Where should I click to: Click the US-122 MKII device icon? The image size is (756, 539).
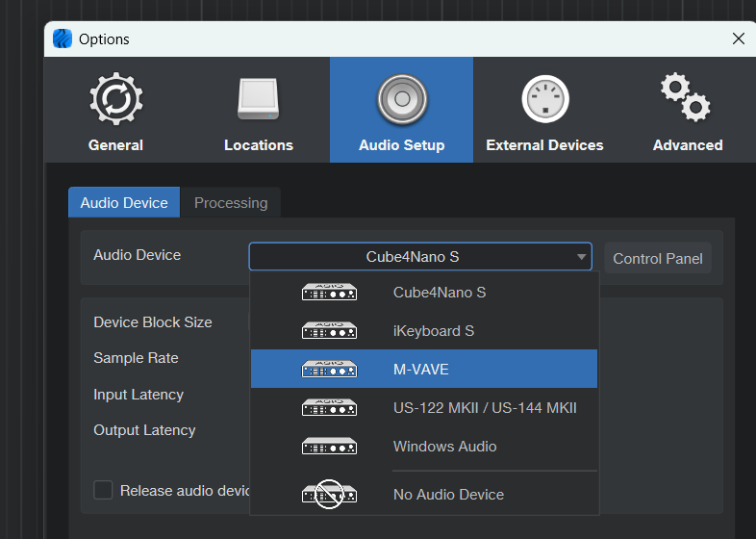pyautogui.click(x=329, y=407)
